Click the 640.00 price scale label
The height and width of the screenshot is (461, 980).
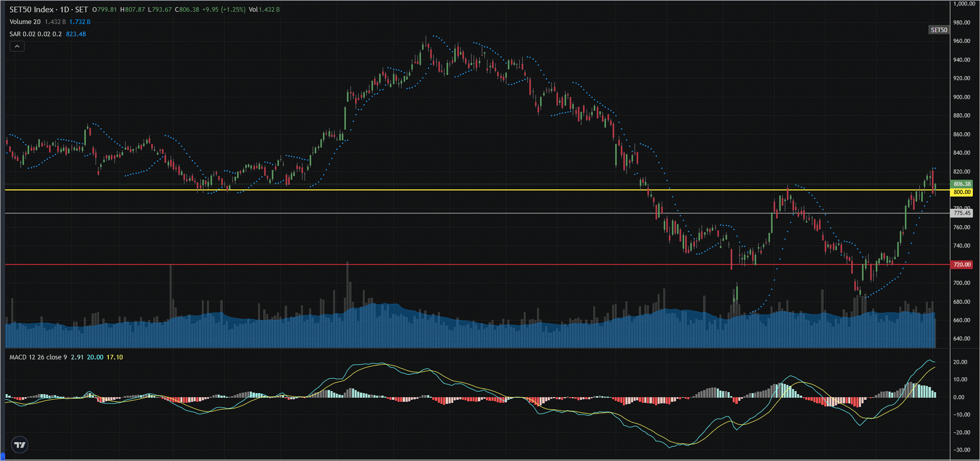[962, 338]
